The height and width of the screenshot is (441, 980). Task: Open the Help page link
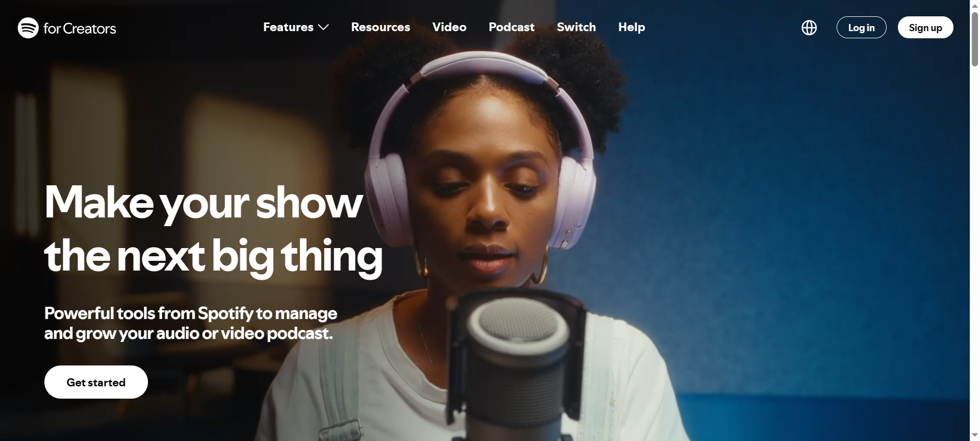pos(631,27)
